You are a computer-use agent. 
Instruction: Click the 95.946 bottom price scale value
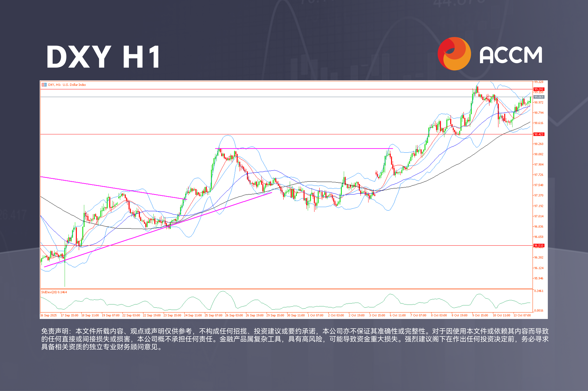pyautogui.click(x=539, y=278)
